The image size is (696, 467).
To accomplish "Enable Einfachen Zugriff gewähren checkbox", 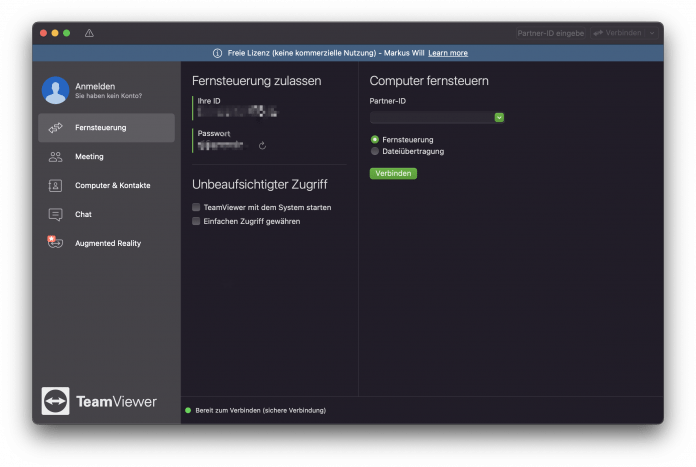I will click(x=196, y=221).
